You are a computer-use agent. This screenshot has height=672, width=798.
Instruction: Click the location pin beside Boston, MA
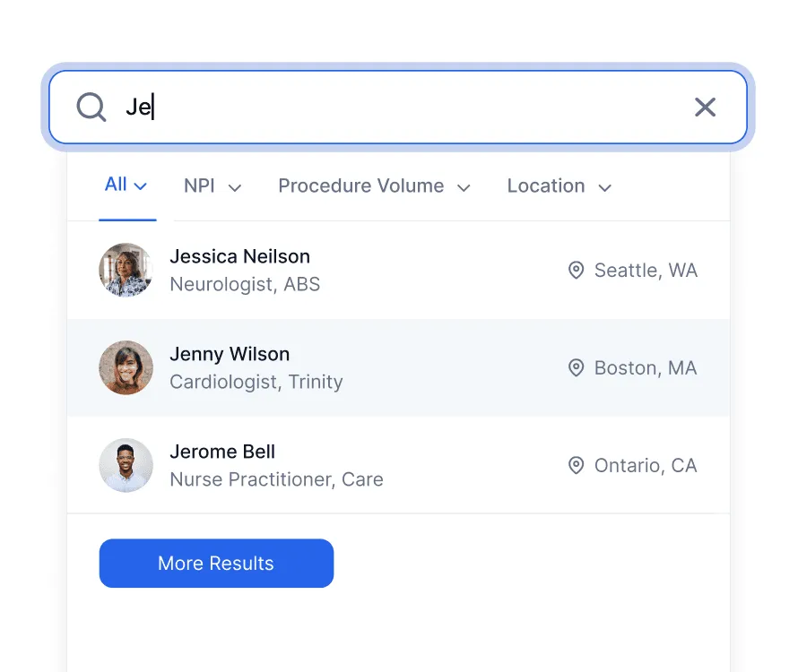(577, 367)
